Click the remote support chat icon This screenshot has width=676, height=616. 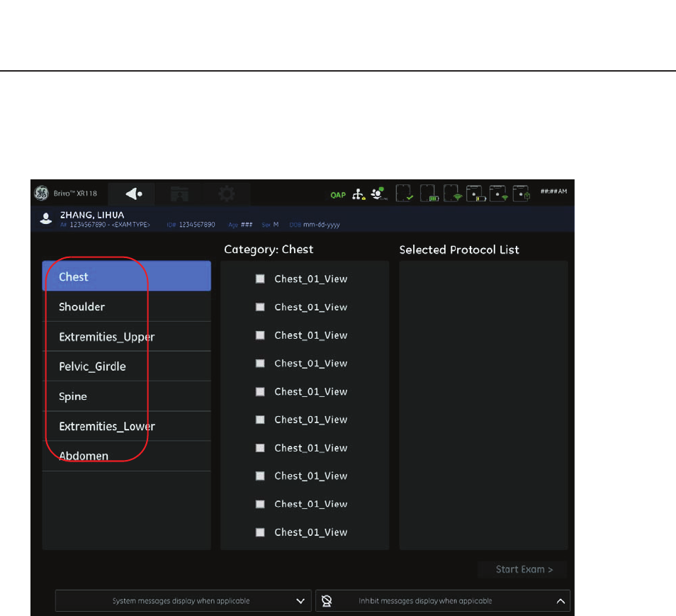point(379,194)
